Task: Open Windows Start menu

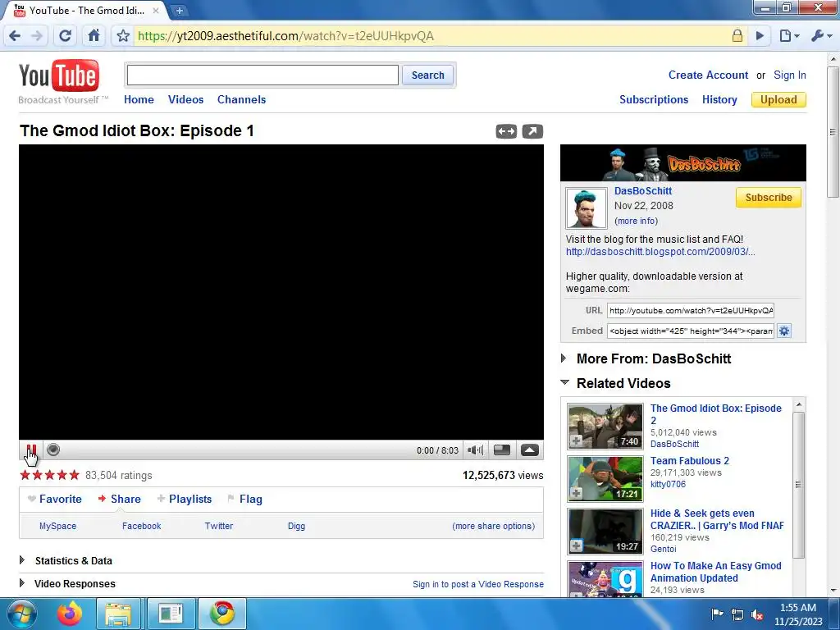Action: (x=21, y=614)
